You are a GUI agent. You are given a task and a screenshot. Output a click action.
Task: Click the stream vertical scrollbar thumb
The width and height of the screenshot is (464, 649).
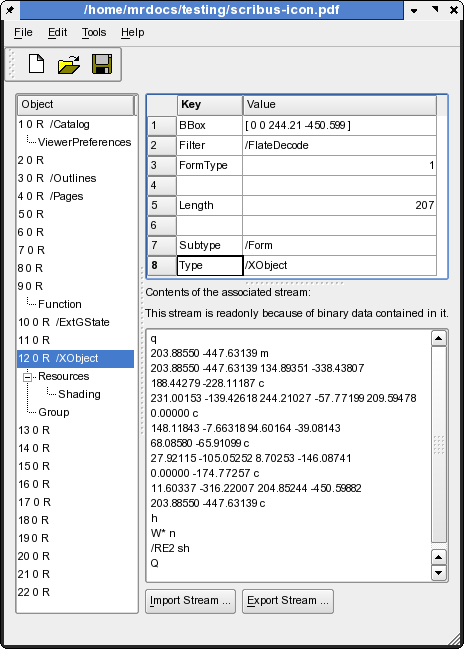point(439,445)
